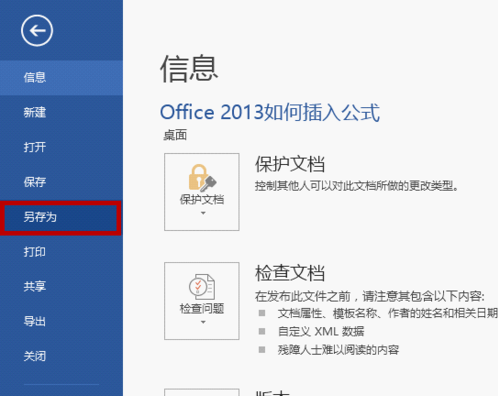Click the 桌面 location text

pos(175,135)
